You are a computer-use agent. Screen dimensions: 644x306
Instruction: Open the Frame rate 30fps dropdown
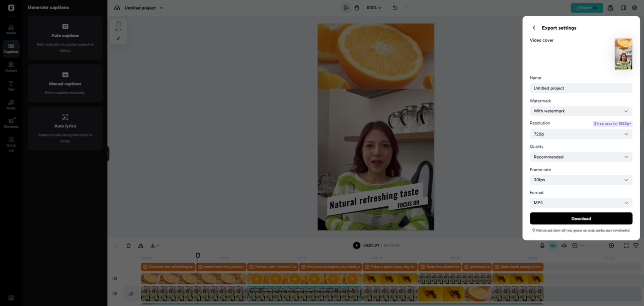point(581,180)
